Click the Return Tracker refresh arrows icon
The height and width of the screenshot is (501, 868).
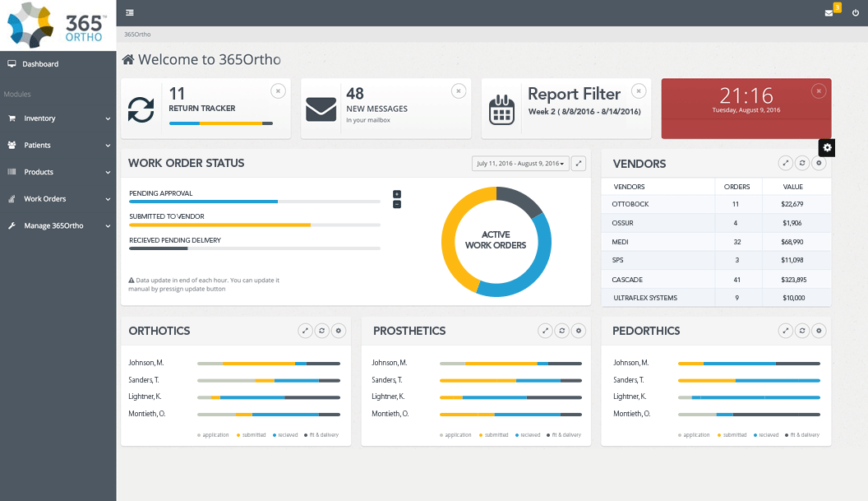pyautogui.click(x=141, y=109)
